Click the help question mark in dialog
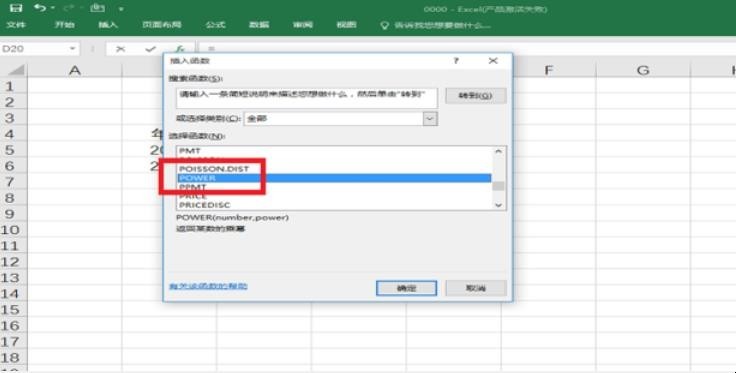The width and height of the screenshot is (736, 373). tap(456, 61)
